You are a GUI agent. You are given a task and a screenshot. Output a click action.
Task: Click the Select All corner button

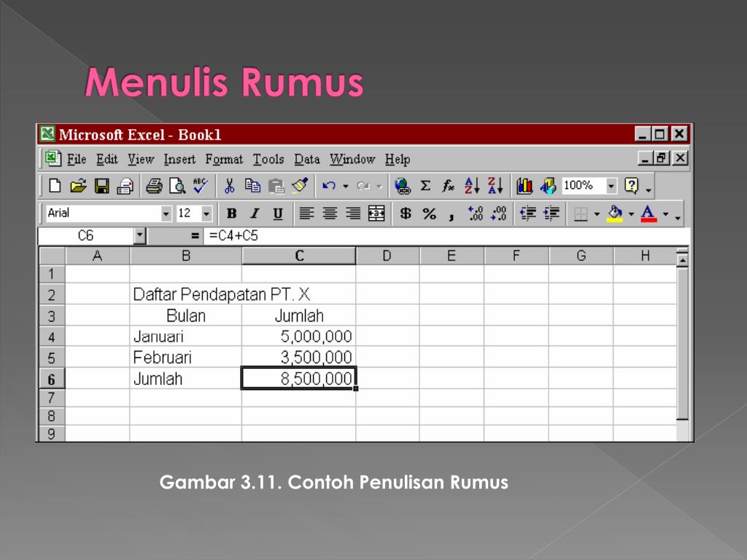pyautogui.click(x=52, y=256)
